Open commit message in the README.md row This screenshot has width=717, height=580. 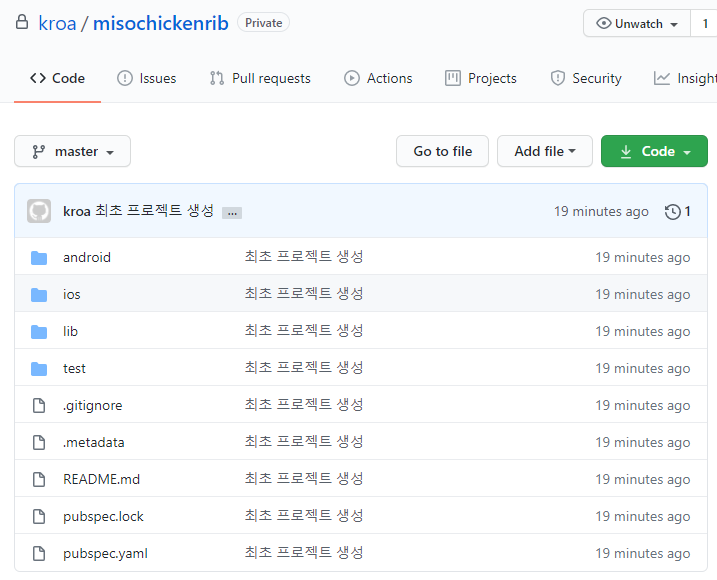click(304, 479)
